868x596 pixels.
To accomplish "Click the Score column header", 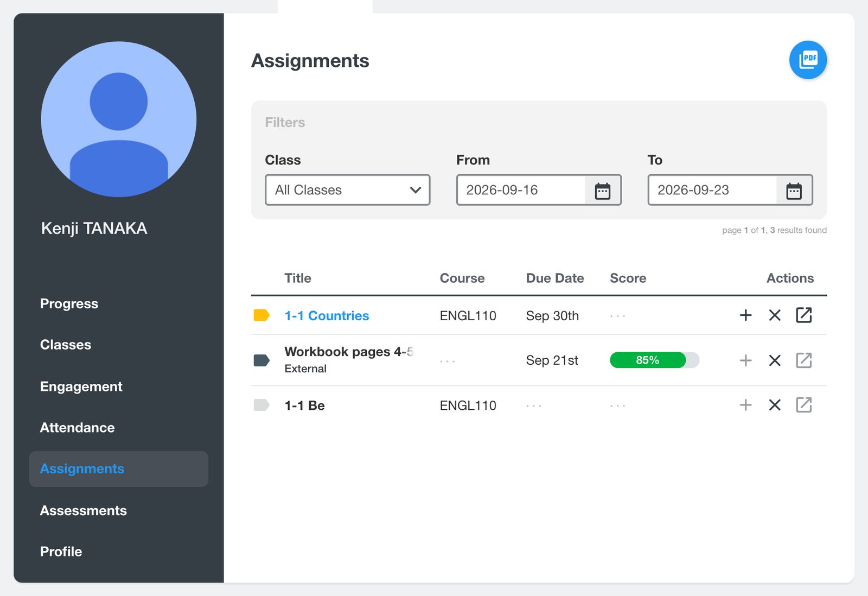I will coord(628,278).
